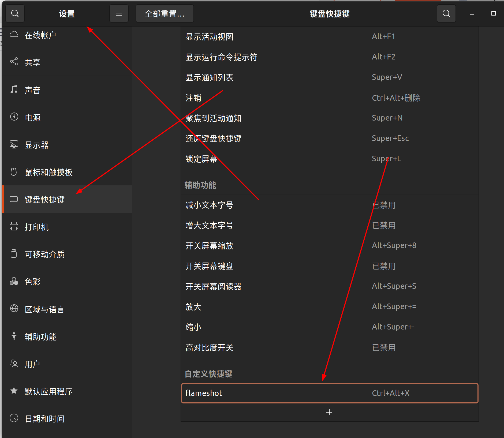504x438 pixels.
Task: Open 用户 users panel
Action: (67, 364)
